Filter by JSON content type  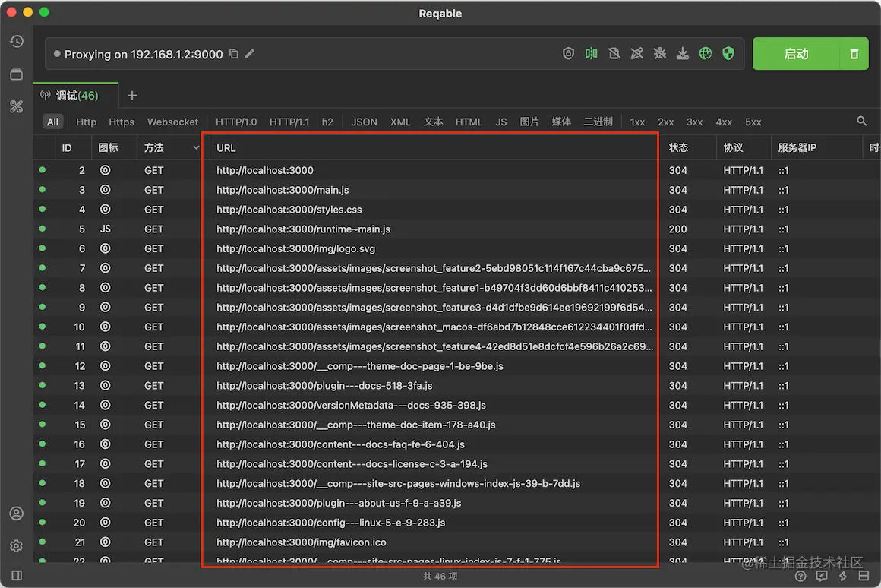(x=364, y=122)
